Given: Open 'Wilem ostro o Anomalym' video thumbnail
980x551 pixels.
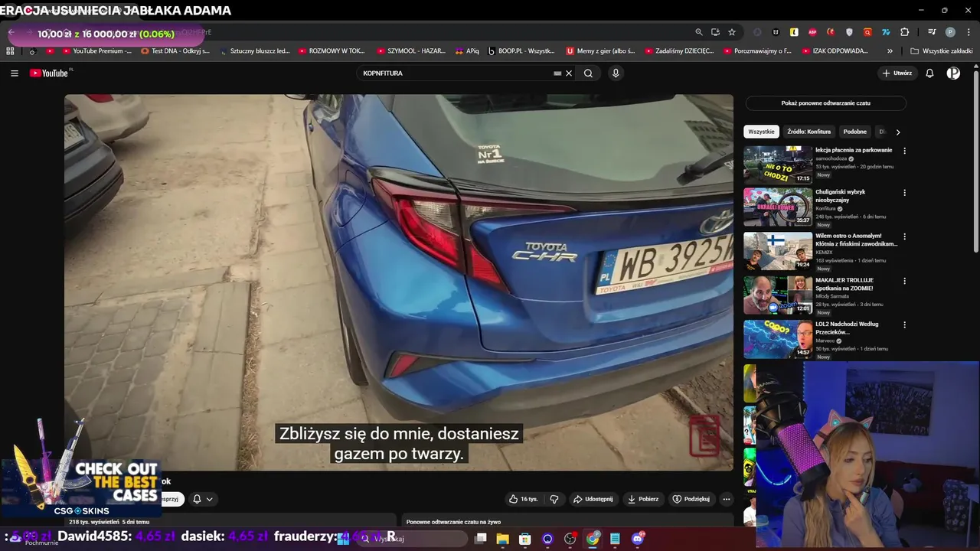Looking at the screenshot, I should pos(778,251).
